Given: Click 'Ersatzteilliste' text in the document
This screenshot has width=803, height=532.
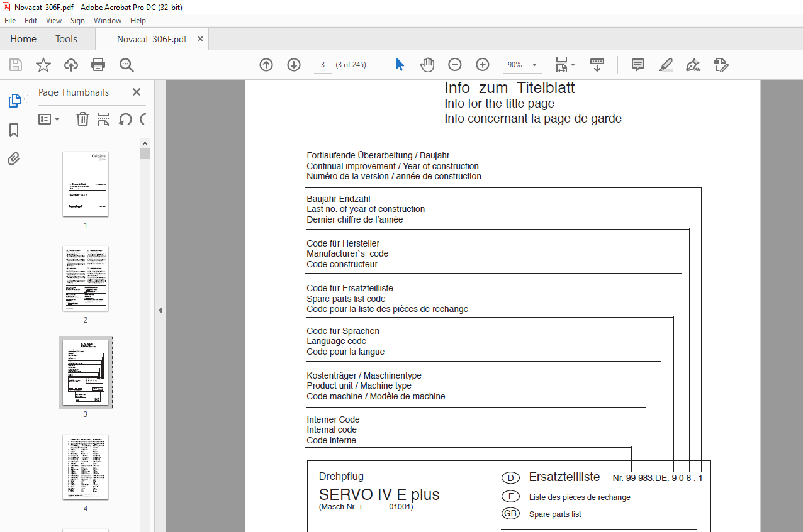Looking at the screenshot, I should pos(564,477).
